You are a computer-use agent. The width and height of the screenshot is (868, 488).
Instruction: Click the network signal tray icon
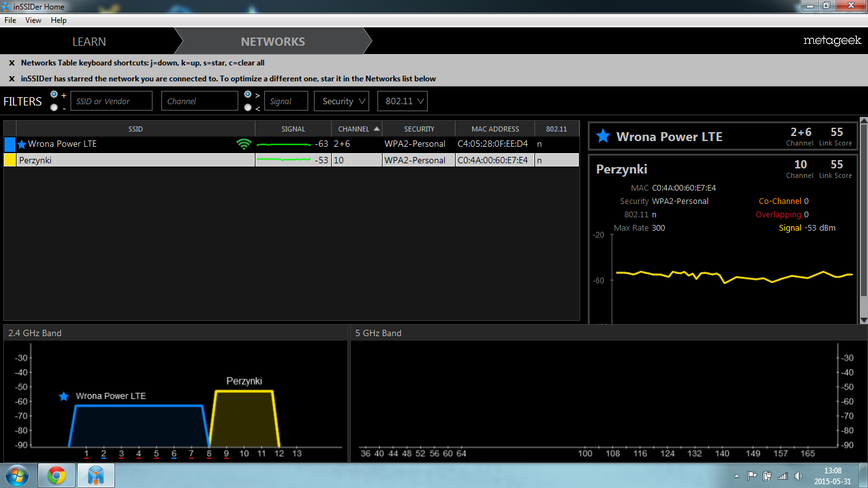coord(782,476)
